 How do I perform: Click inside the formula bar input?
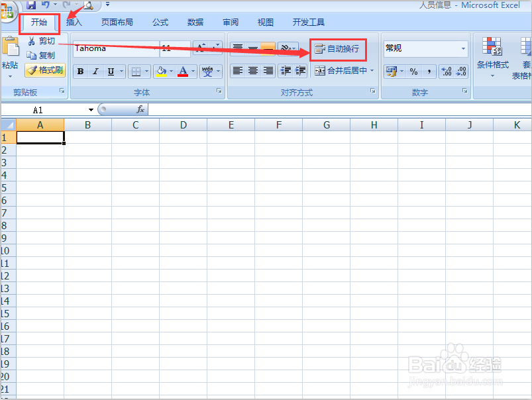[x=339, y=109]
